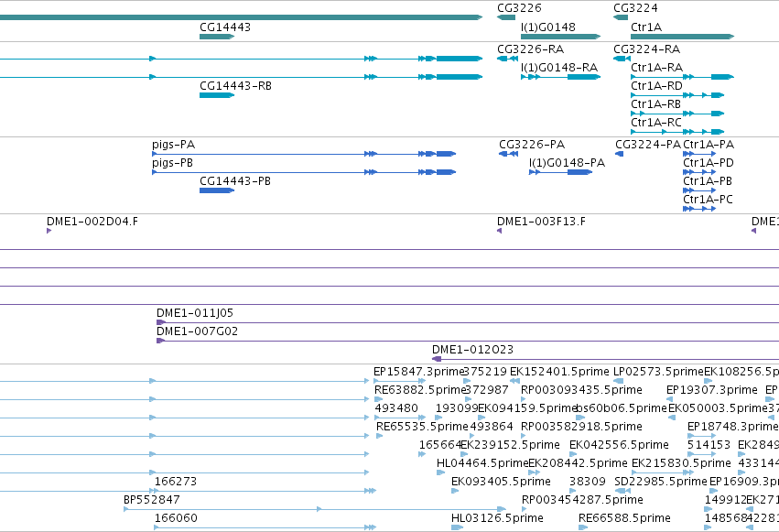Click the DME1-003F13.F marker
This screenshot has height=532, width=779.
pyautogui.click(x=499, y=231)
